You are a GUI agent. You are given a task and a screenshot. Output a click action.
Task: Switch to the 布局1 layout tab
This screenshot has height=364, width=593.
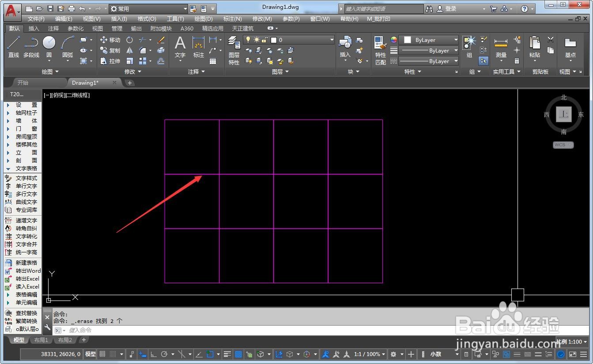click(x=41, y=340)
